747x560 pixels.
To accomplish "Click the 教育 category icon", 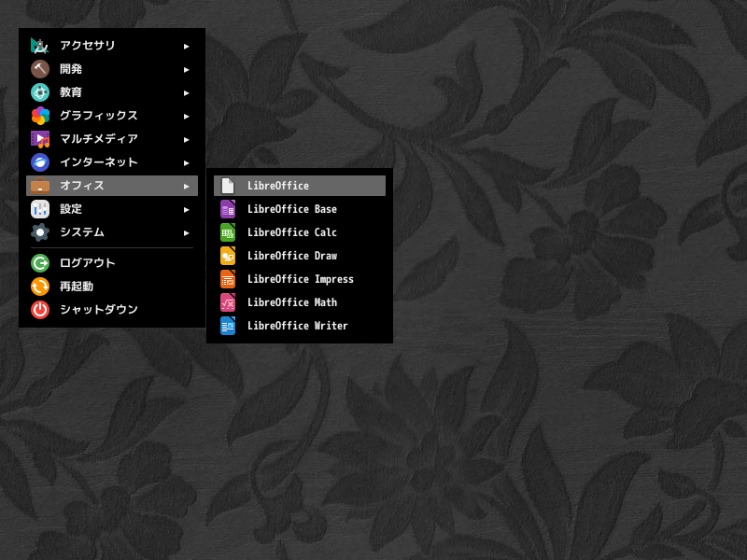I will [40, 92].
